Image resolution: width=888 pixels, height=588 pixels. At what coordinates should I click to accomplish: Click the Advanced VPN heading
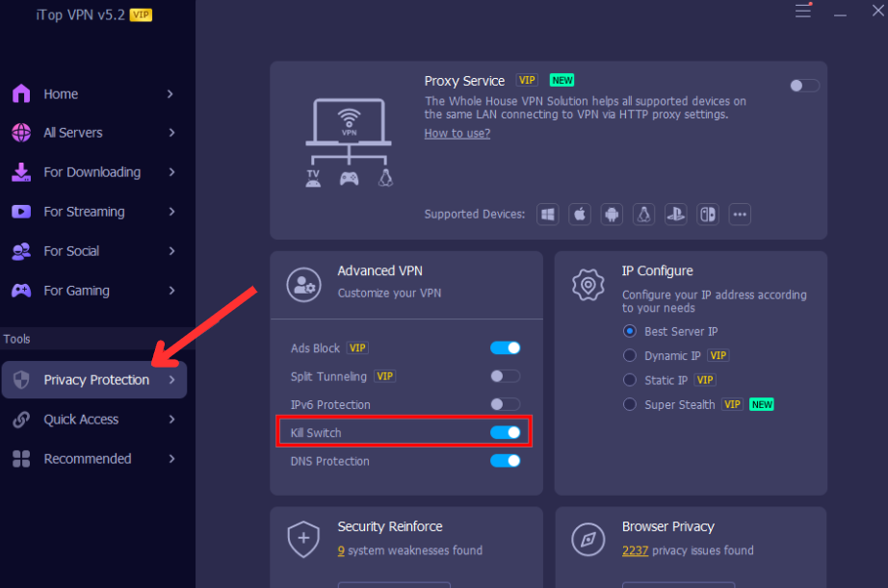click(380, 271)
